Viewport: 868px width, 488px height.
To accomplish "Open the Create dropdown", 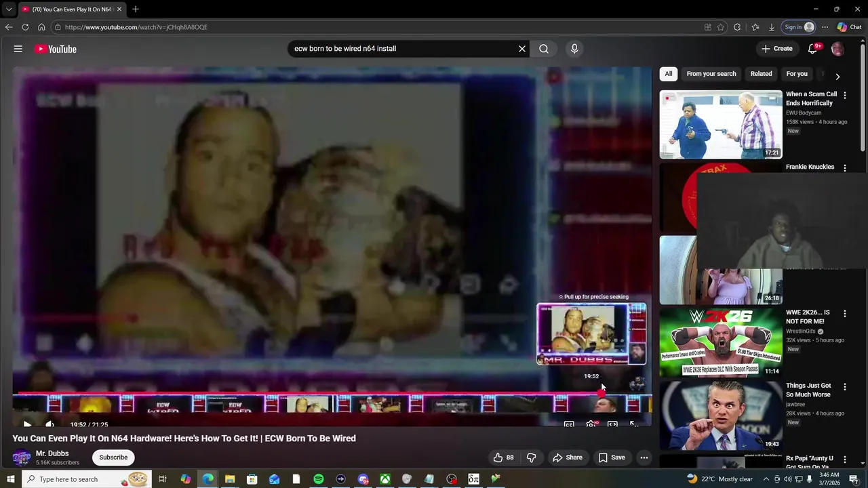I will (x=777, y=49).
